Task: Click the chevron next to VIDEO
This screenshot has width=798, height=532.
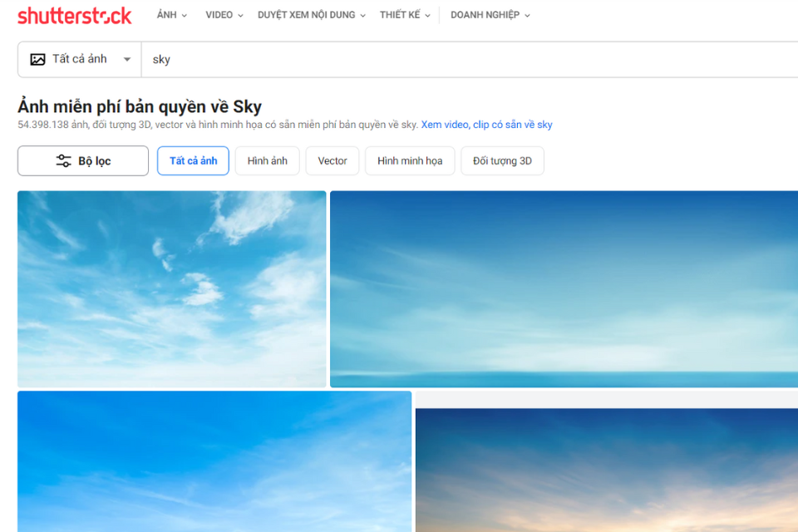Action: click(x=240, y=16)
